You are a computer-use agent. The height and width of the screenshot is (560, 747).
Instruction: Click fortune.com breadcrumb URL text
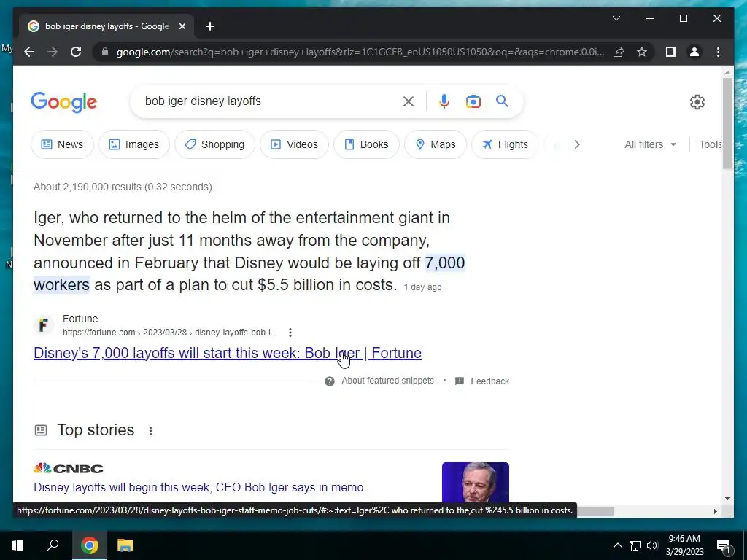pyautogui.click(x=170, y=332)
